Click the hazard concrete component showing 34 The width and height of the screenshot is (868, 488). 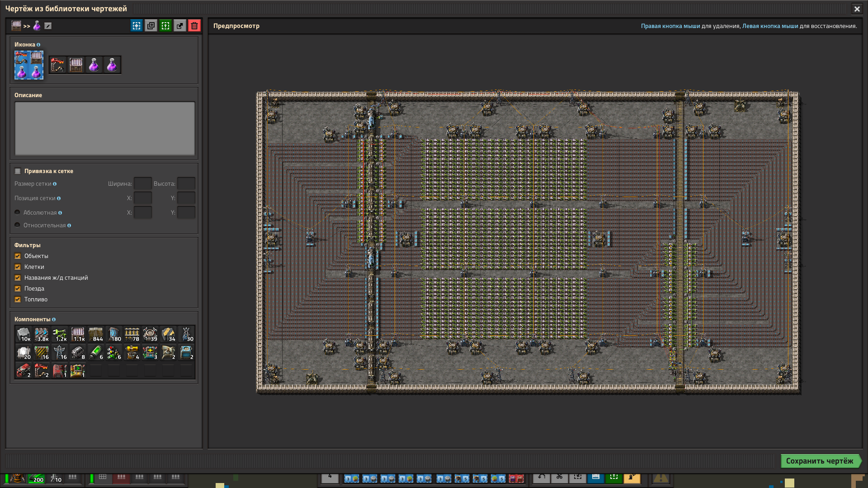click(168, 334)
